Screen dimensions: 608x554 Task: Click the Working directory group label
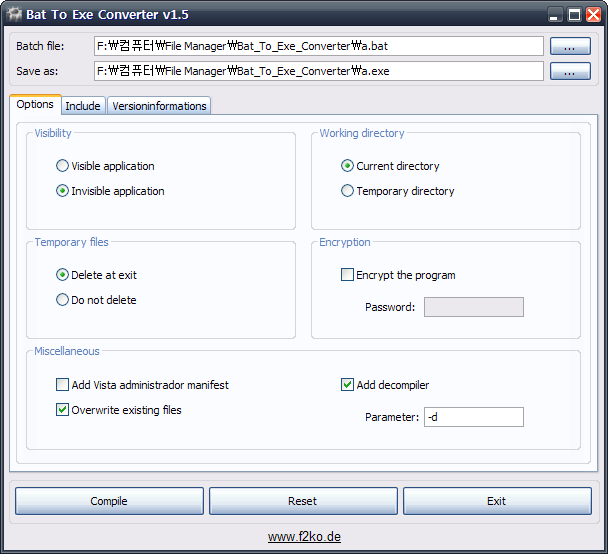click(361, 133)
